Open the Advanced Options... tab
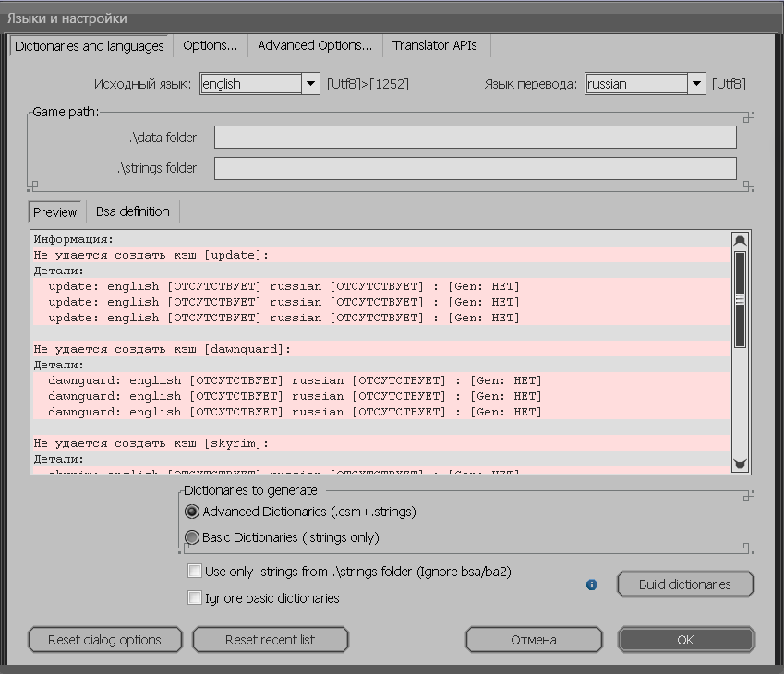 coord(315,45)
